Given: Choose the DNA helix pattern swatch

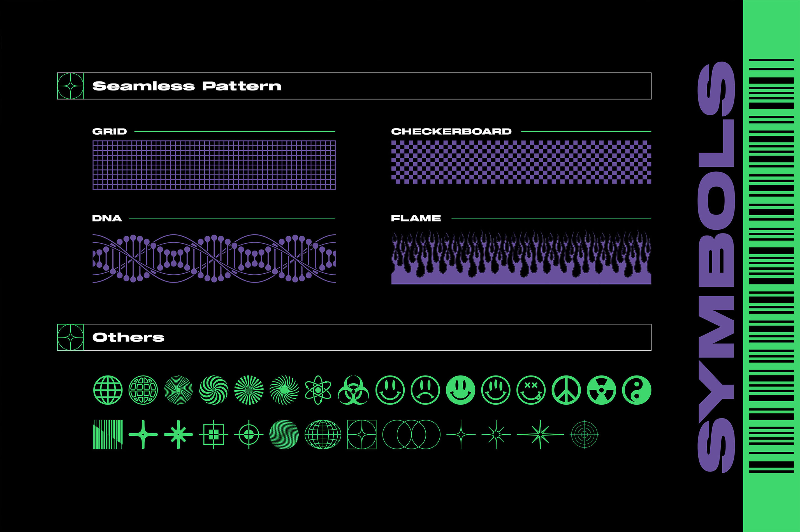Looking at the screenshot, I should click(214, 258).
